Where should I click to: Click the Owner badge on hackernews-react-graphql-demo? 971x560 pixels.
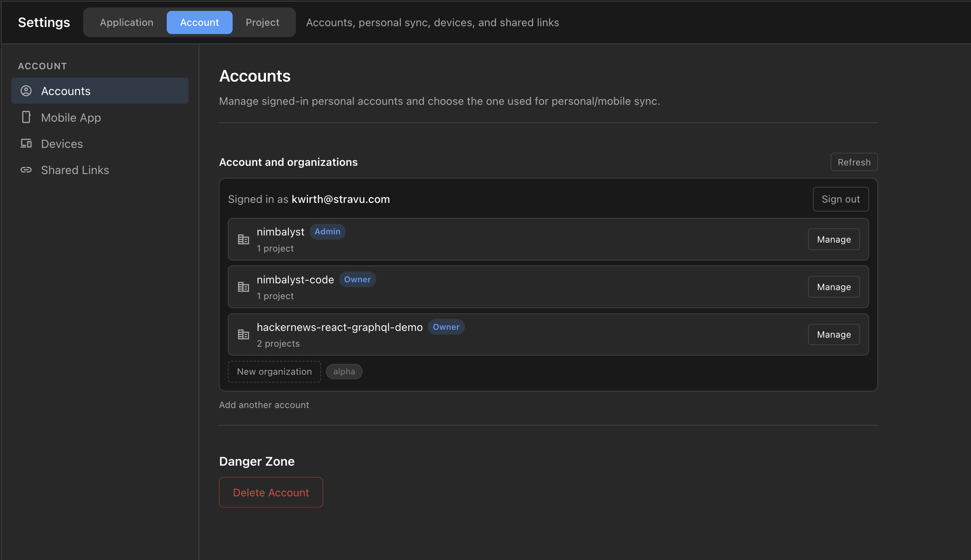click(x=446, y=327)
